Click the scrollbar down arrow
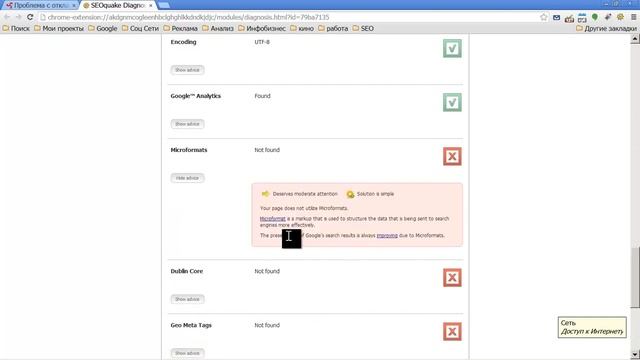Image resolution: width=640 pixels, height=360 pixels. [635, 354]
